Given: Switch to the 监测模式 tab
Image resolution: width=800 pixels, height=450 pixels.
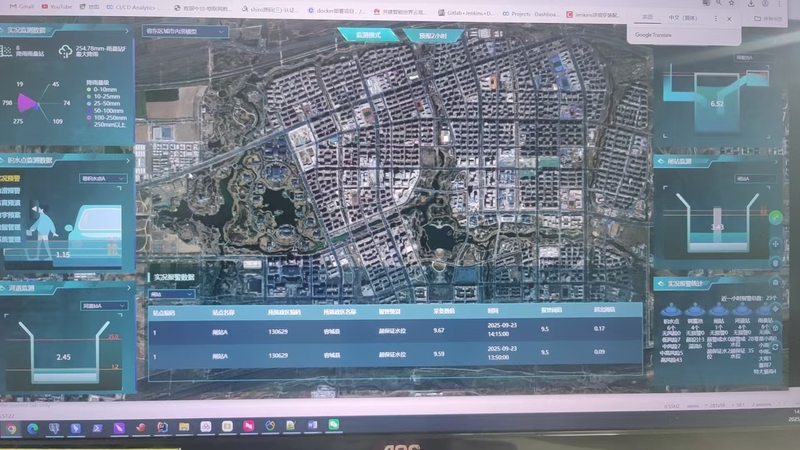Looking at the screenshot, I should click(368, 35).
